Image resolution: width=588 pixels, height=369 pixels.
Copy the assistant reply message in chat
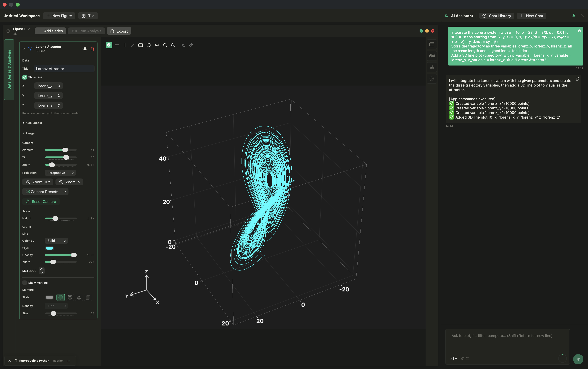pos(577,79)
